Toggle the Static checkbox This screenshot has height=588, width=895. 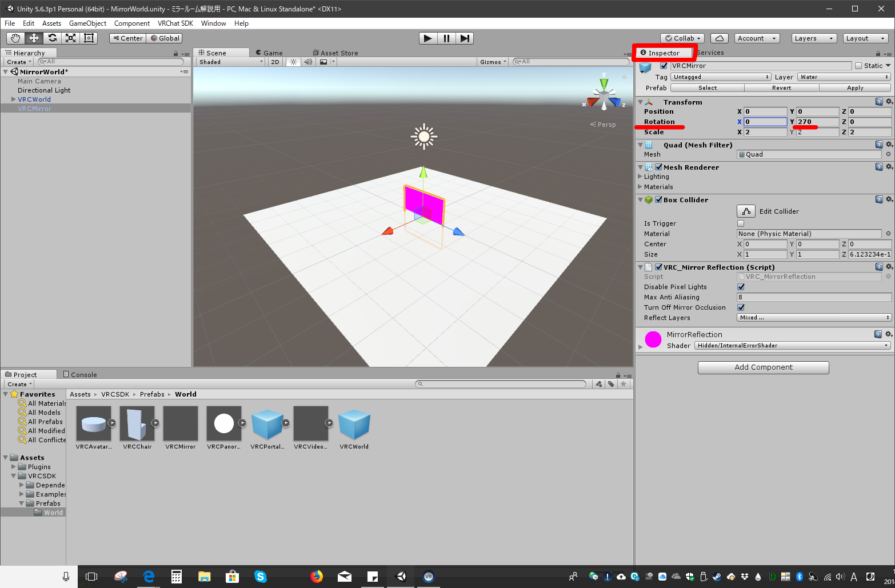[858, 66]
